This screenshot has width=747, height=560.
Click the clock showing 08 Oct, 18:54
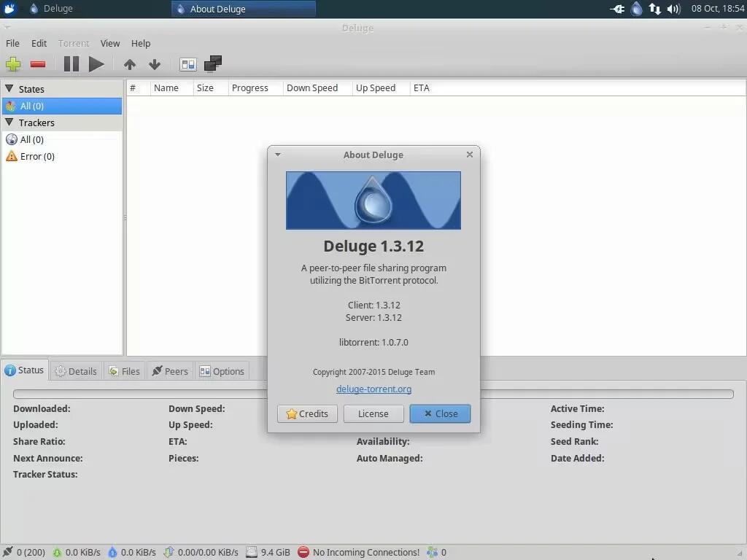click(x=718, y=9)
